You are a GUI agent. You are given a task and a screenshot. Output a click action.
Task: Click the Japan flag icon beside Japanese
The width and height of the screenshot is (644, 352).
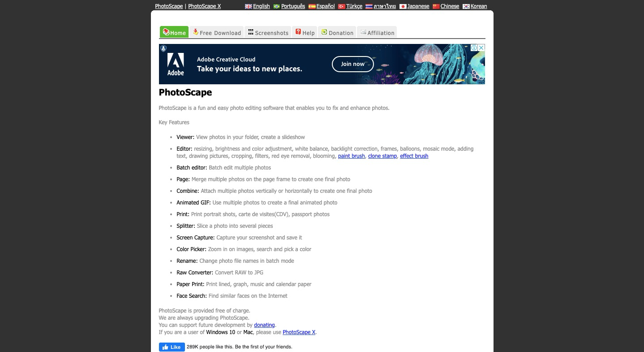(x=403, y=6)
